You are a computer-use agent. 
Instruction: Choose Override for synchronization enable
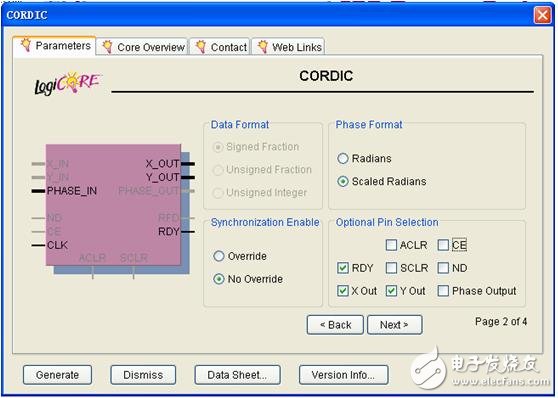pyautogui.click(x=219, y=256)
